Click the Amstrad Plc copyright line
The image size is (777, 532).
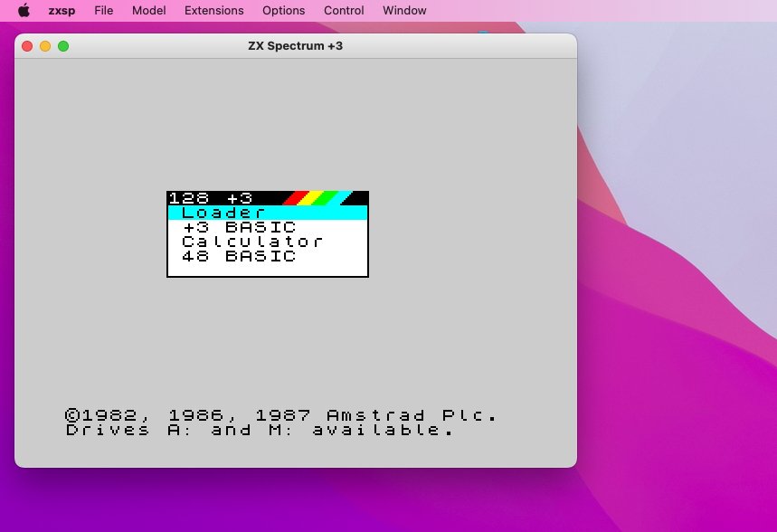click(x=280, y=415)
